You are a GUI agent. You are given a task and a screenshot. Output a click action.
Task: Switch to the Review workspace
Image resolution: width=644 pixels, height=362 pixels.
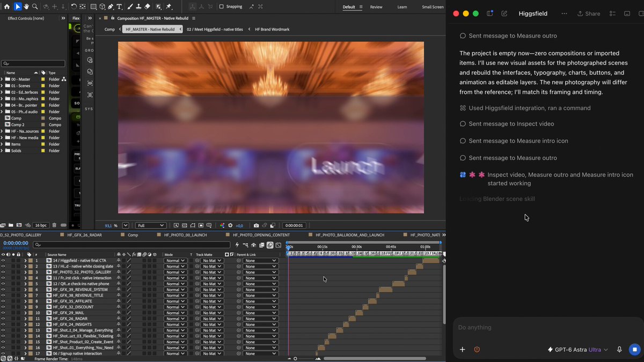point(376,7)
